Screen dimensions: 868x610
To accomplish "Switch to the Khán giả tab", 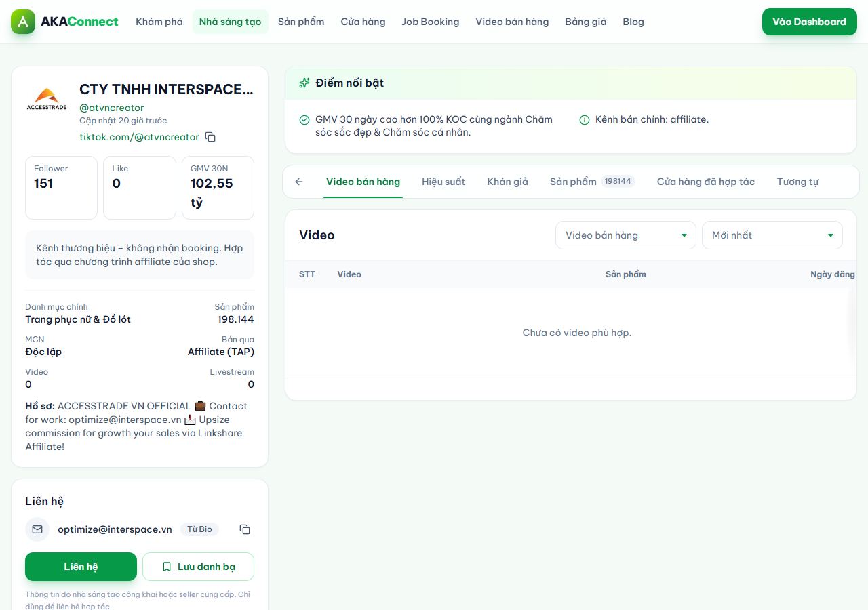I will 507,182.
